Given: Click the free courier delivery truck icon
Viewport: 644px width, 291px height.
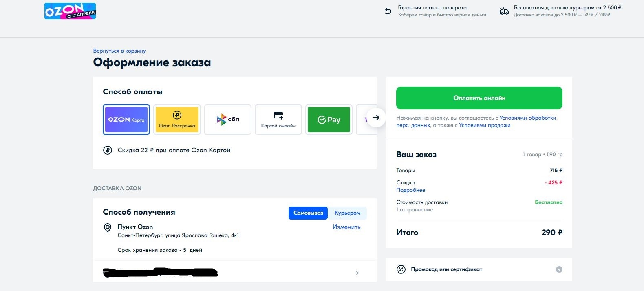Looking at the screenshot, I should [504, 11].
